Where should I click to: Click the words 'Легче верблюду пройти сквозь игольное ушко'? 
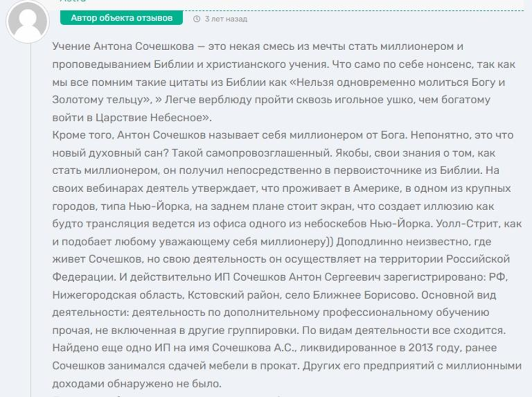pyautogui.click(x=289, y=100)
